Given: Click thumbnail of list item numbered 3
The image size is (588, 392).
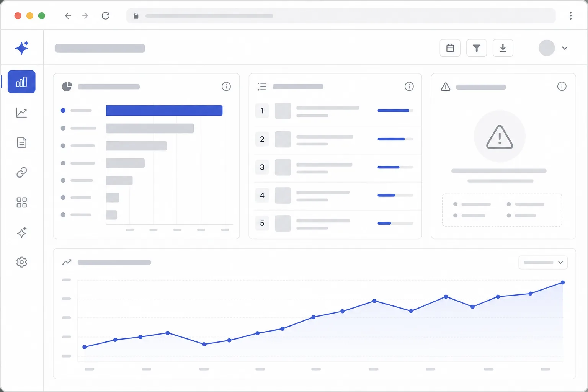Looking at the screenshot, I should (283, 167).
